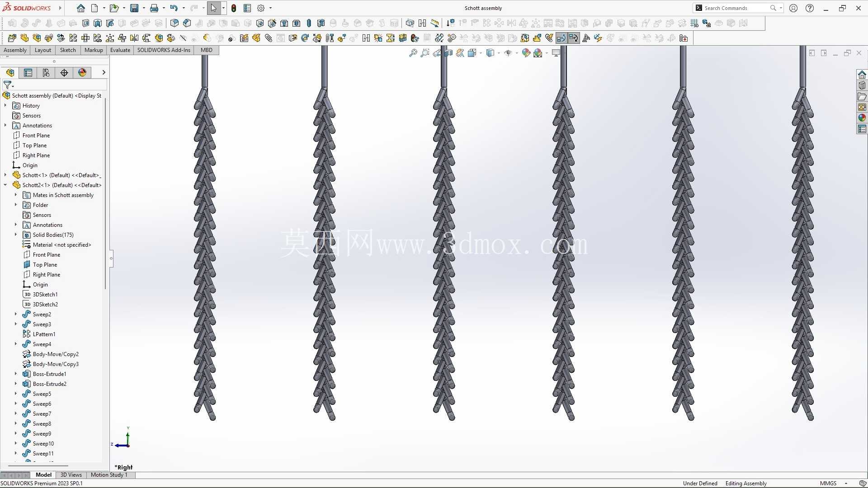Activate the Select arrow cursor tool
Viewport: 868px width, 488px height.
point(213,8)
